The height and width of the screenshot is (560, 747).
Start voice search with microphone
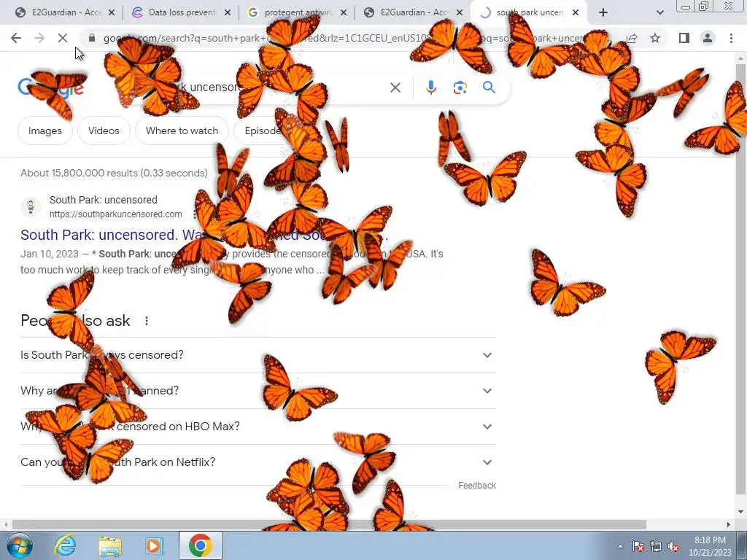(430, 87)
